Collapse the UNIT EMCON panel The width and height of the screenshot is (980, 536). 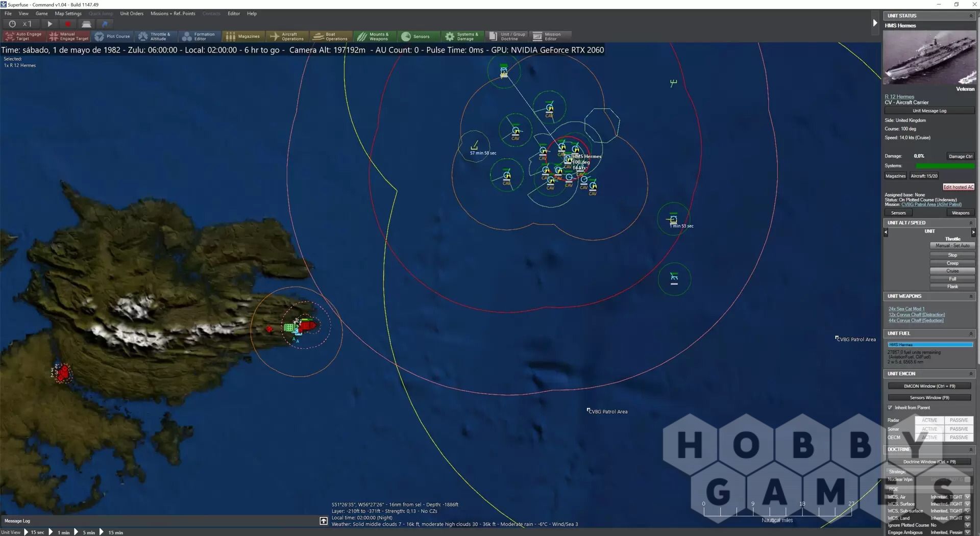[971, 374]
